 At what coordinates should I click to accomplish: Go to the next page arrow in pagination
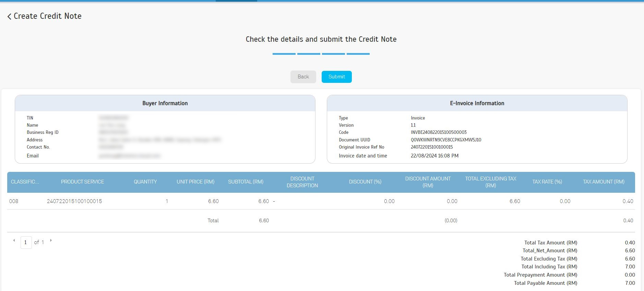pos(51,240)
